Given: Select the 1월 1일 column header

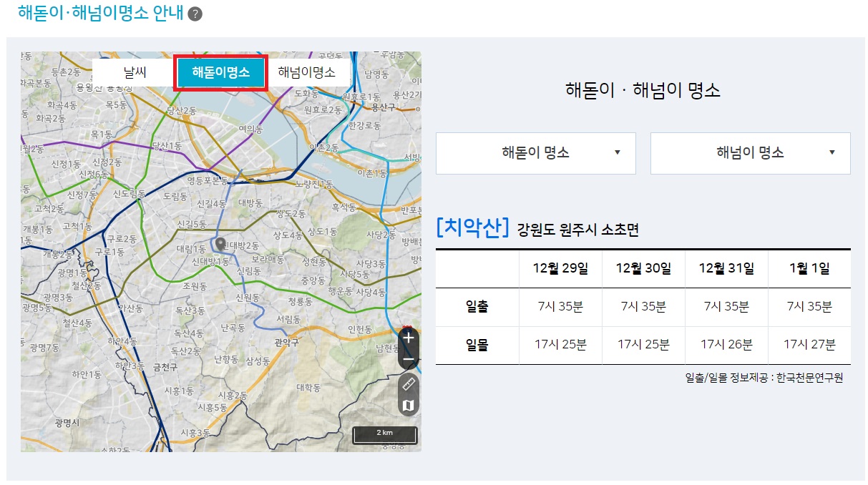Looking at the screenshot, I should pos(809,268).
